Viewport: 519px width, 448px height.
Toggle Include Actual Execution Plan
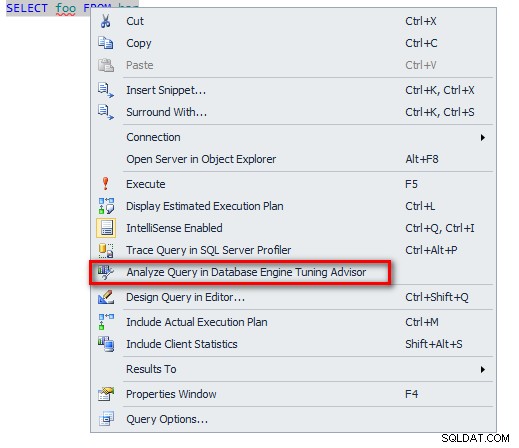292,322
